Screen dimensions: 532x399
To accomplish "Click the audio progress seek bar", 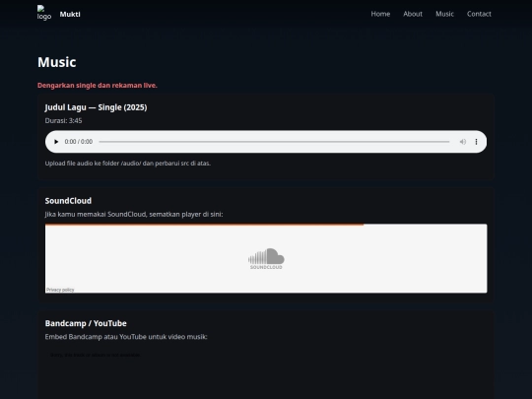I will pos(274,142).
